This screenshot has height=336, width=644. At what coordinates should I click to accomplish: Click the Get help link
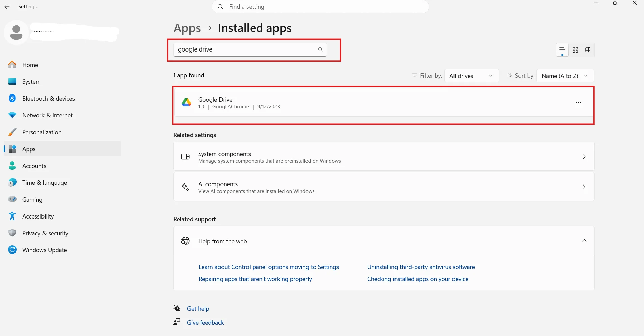point(198,308)
